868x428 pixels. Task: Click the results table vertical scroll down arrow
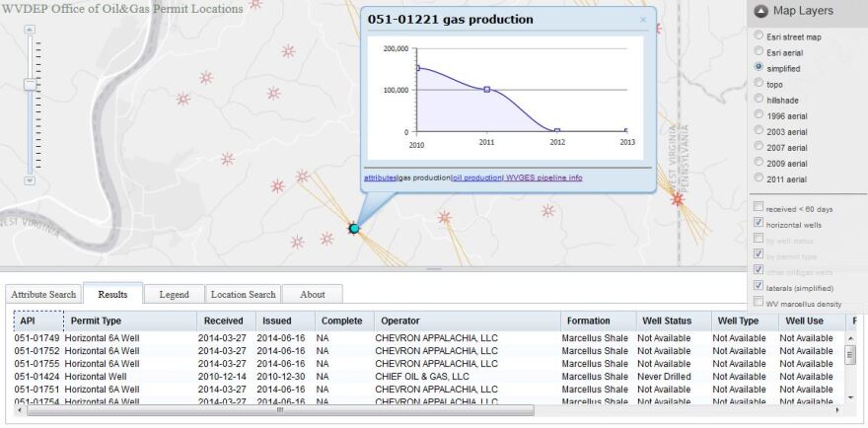(851, 397)
